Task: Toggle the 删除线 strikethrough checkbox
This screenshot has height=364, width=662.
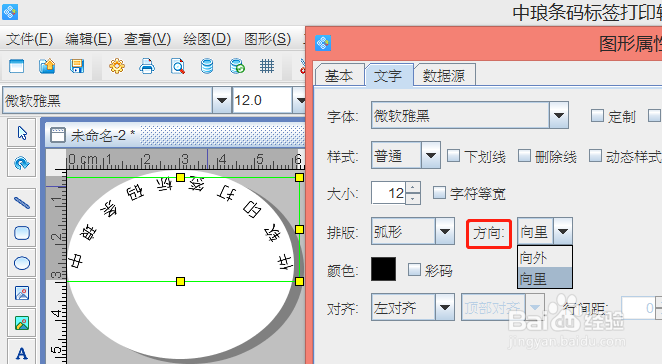Action: 524,156
